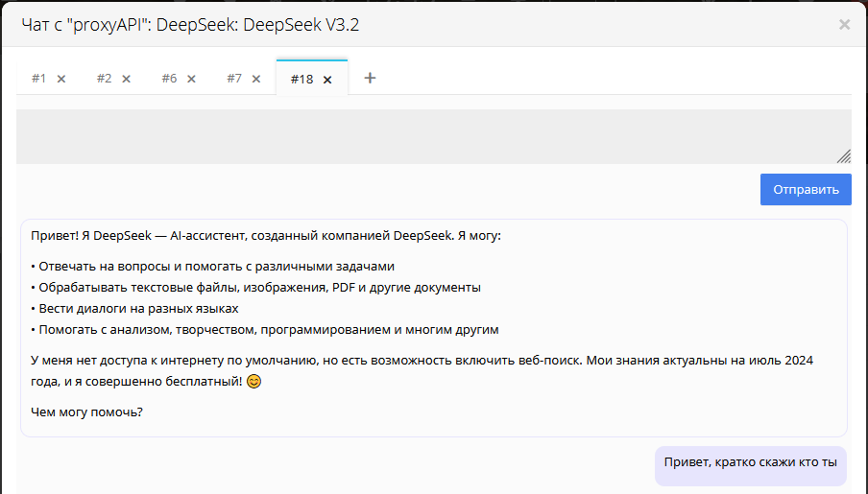Close tab #7 with its X
The image size is (868, 494).
(256, 79)
